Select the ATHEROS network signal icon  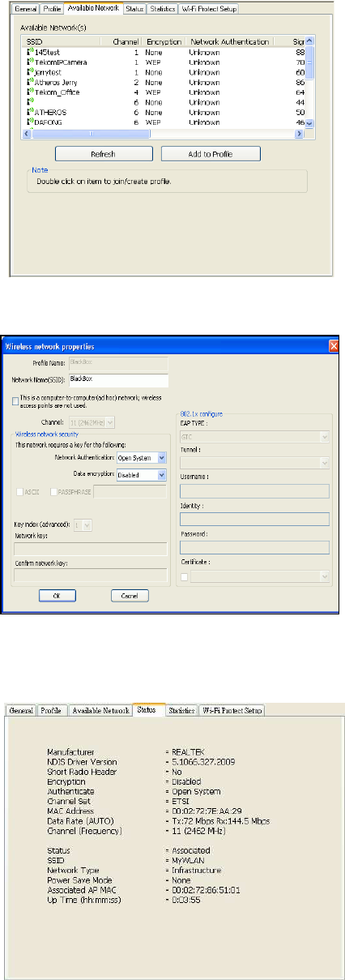click(x=29, y=112)
